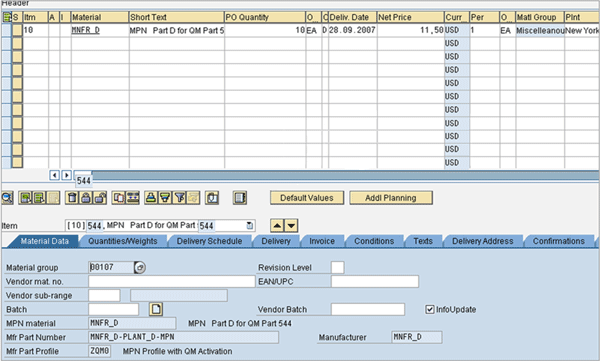Click the EAN/UPC input field
The height and width of the screenshot is (361, 600).
point(375,281)
